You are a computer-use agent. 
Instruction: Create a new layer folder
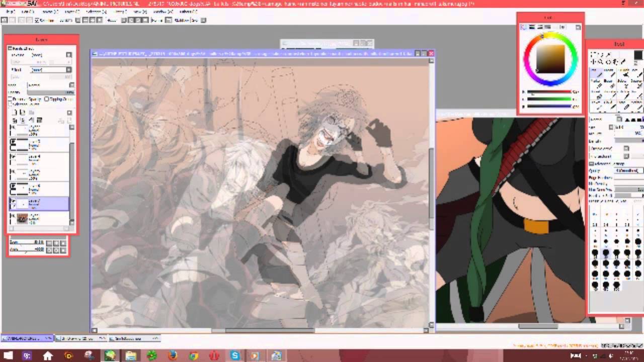point(31,112)
